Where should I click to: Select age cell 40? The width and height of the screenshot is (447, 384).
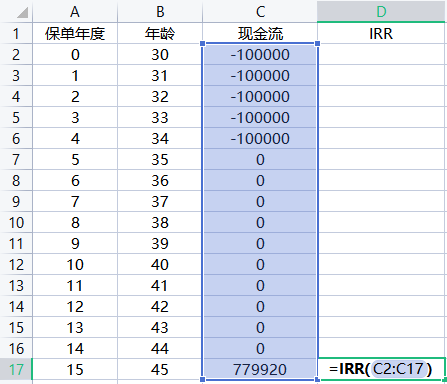coord(160,264)
